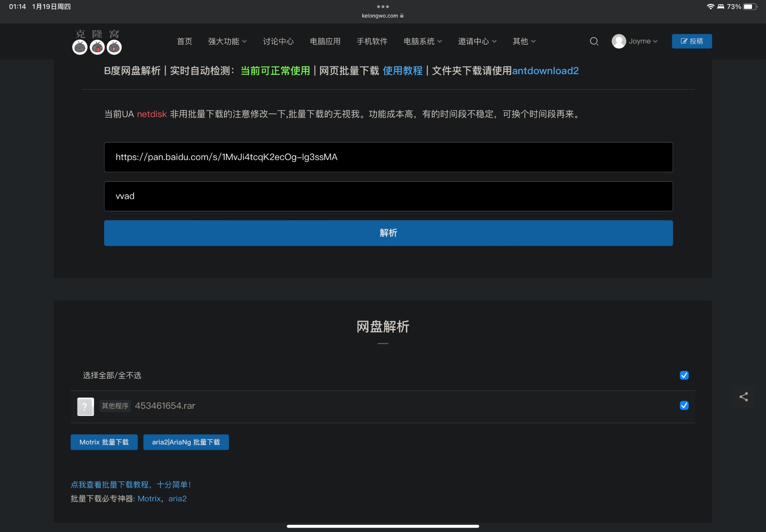Uncheck the 453461654.rar file checkbox
This screenshot has width=766, height=532.
pyautogui.click(x=684, y=406)
